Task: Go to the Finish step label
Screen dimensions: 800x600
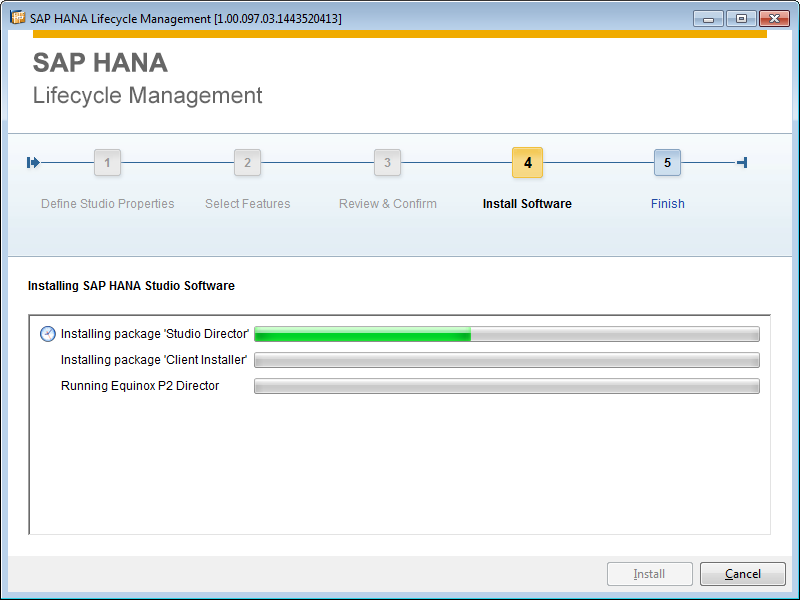Action: tap(667, 204)
